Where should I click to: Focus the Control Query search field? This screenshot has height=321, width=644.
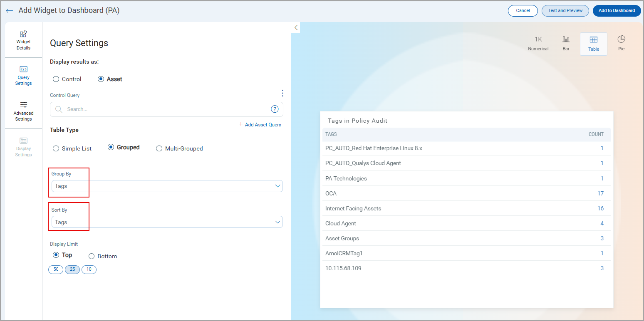tap(166, 109)
